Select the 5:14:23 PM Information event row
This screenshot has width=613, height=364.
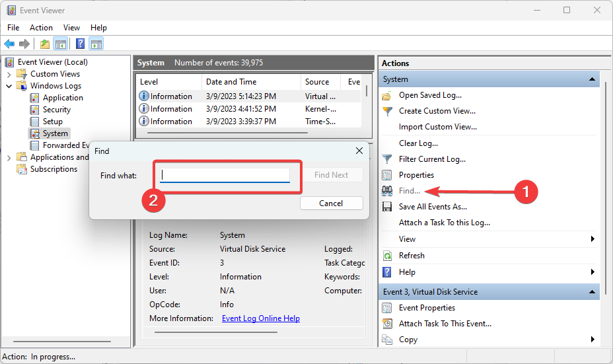[248, 96]
